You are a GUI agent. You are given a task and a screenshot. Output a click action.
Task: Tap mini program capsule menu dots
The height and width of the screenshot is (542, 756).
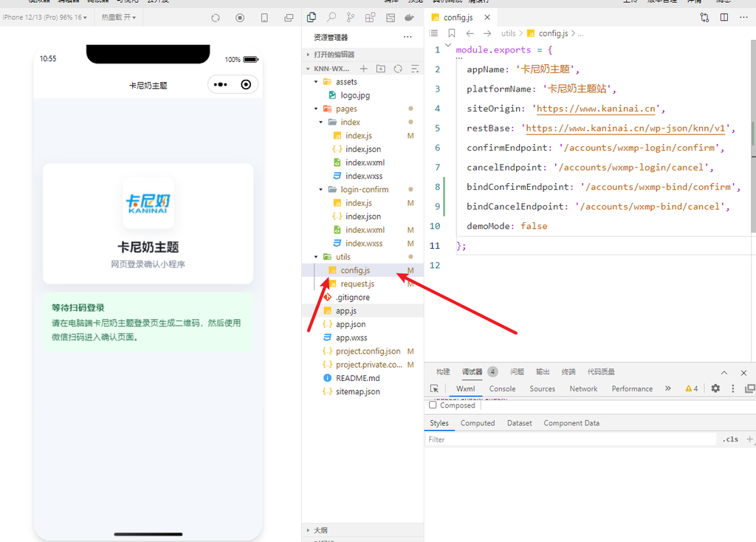(220, 84)
